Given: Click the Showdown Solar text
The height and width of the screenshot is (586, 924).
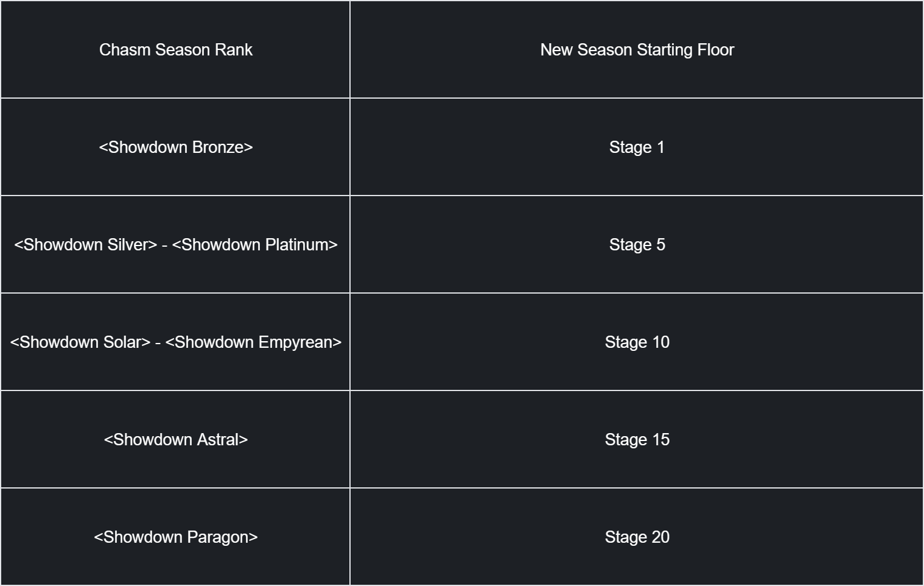Looking at the screenshot, I should [x=80, y=342].
